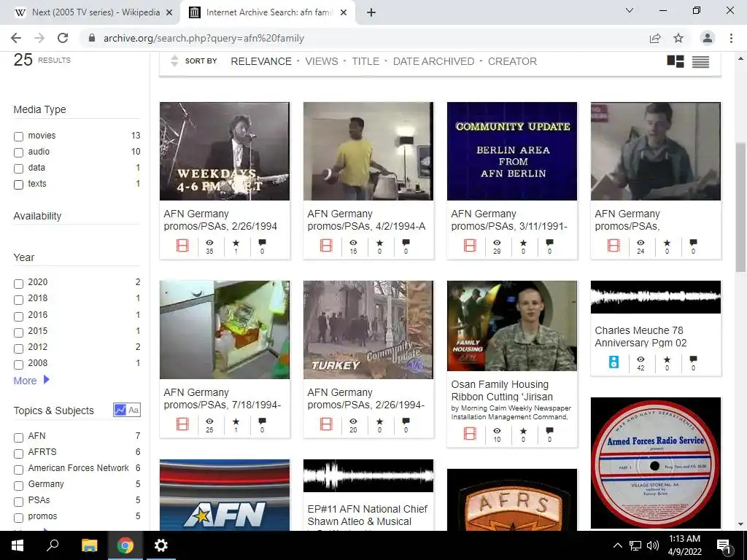
Task: Sort results by Date Archived
Action: pyautogui.click(x=433, y=61)
